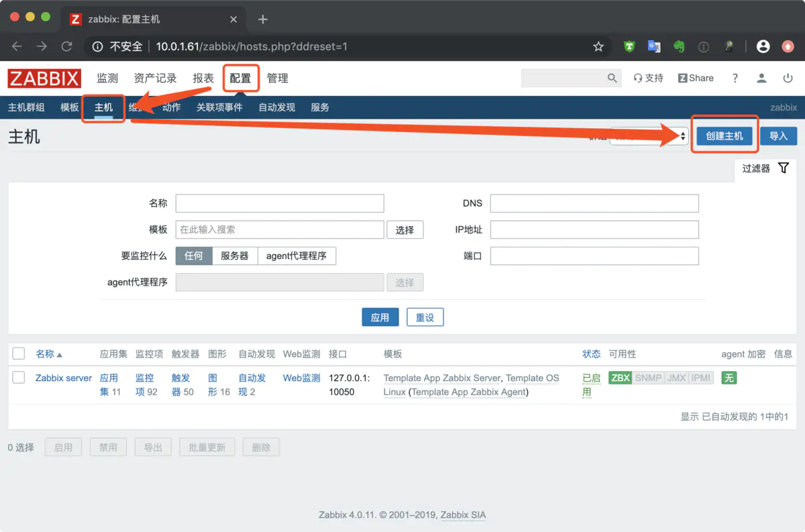Open the 报表 menu
This screenshot has height=532, width=805.
(x=203, y=78)
